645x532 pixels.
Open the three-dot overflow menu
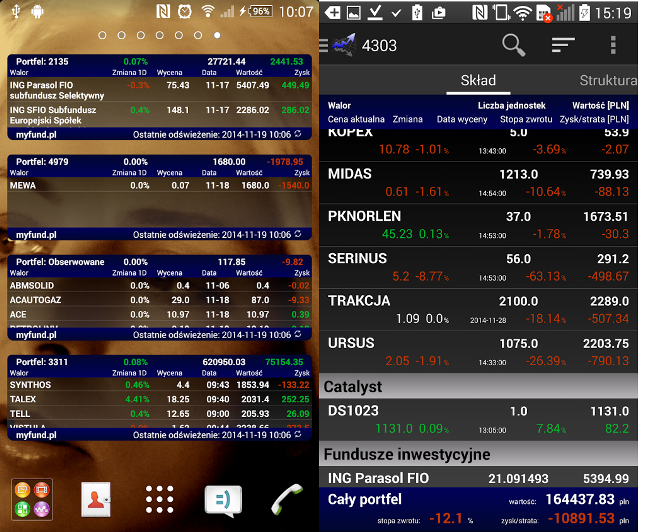click(613, 45)
